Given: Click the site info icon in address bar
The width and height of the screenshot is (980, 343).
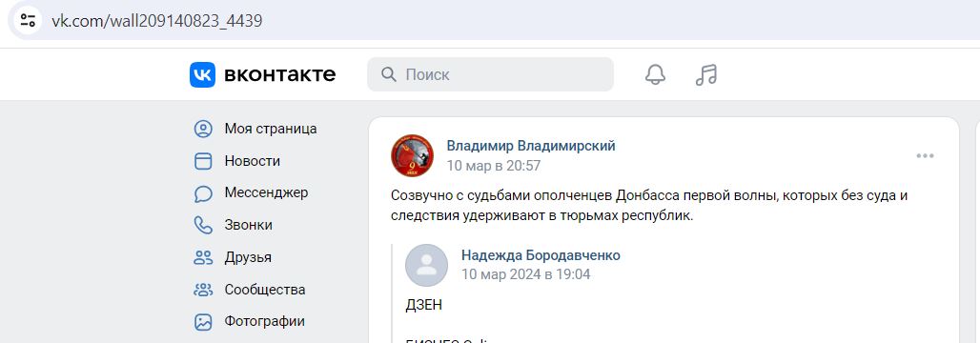Looking at the screenshot, I should (x=29, y=21).
